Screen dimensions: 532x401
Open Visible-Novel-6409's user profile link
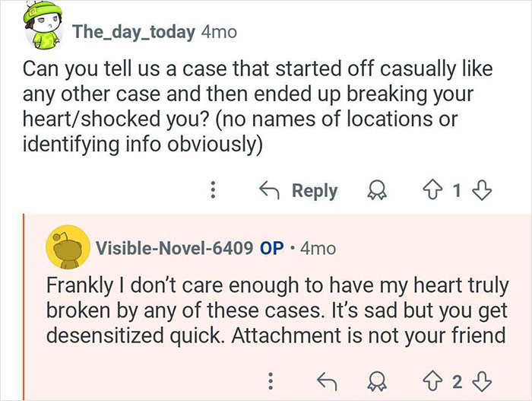click(174, 248)
